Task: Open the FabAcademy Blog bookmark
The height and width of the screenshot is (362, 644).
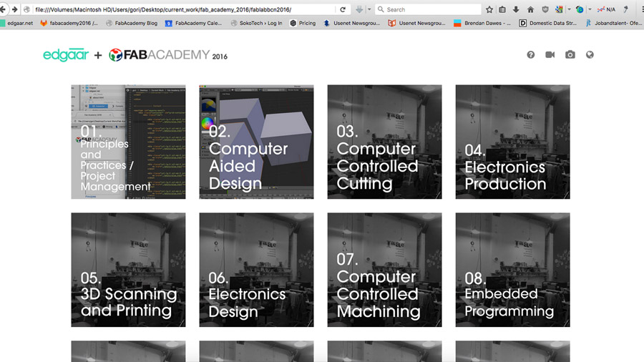Action: [x=132, y=24]
